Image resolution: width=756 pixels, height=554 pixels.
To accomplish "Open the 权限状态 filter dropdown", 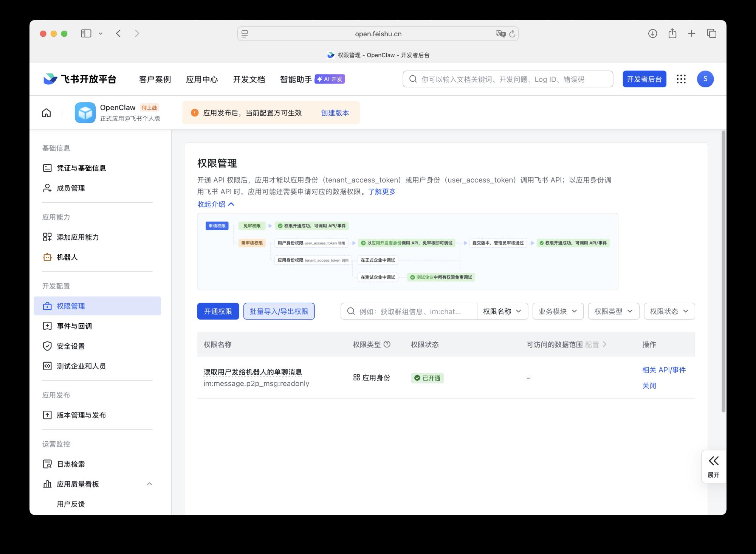I will pos(669,311).
